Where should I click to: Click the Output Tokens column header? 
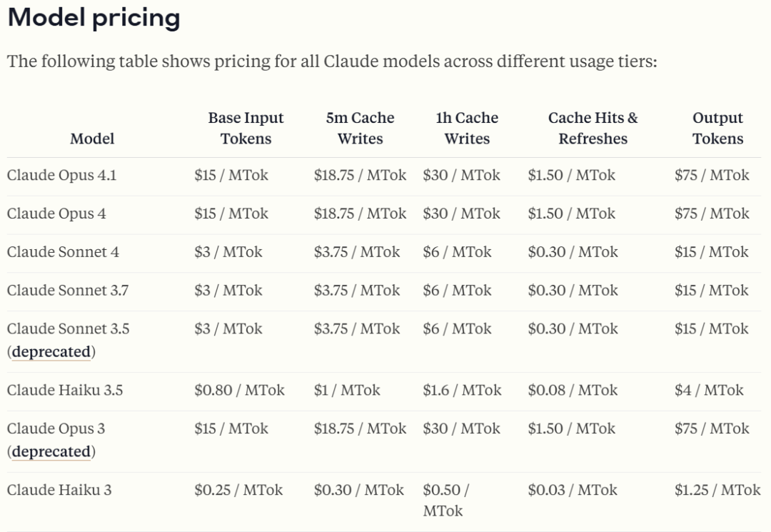click(717, 129)
